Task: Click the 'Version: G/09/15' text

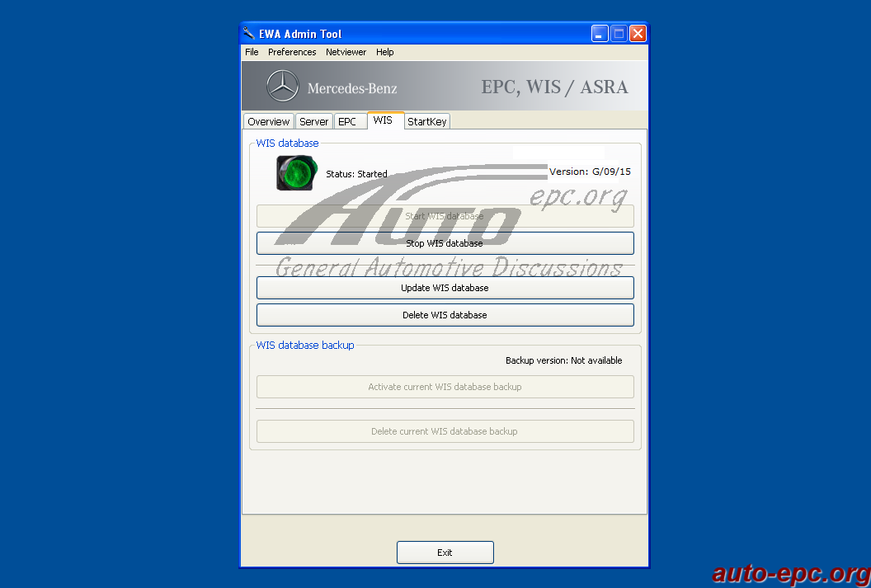Action: [590, 172]
